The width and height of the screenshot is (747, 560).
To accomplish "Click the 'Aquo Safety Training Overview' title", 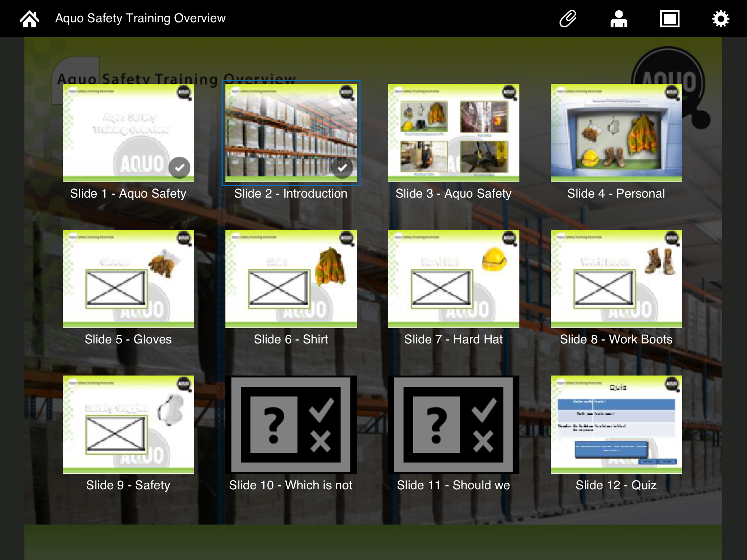I will pos(140,18).
